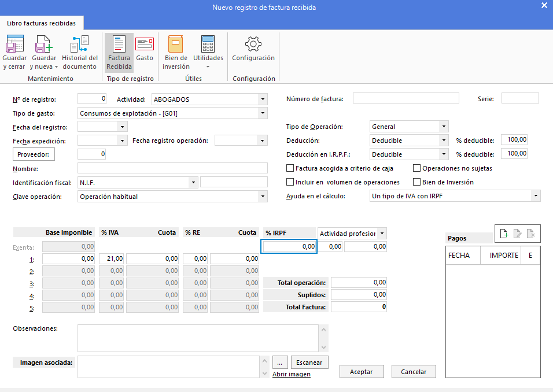Image resolution: width=553 pixels, height=392 pixels.
Task: Select the Libro facturas recibidas tab
Action: pyautogui.click(x=41, y=23)
